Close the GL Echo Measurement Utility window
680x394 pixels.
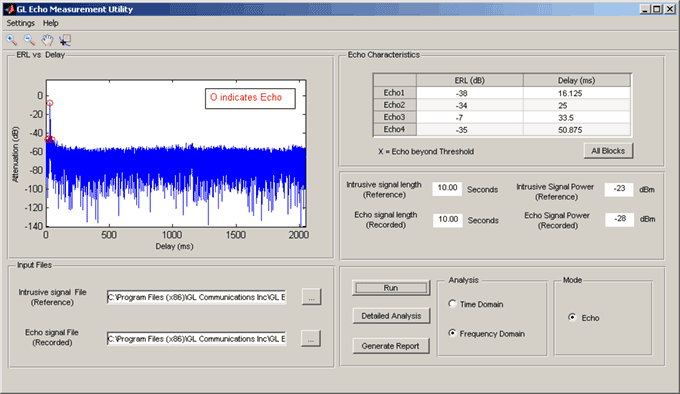(x=669, y=9)
